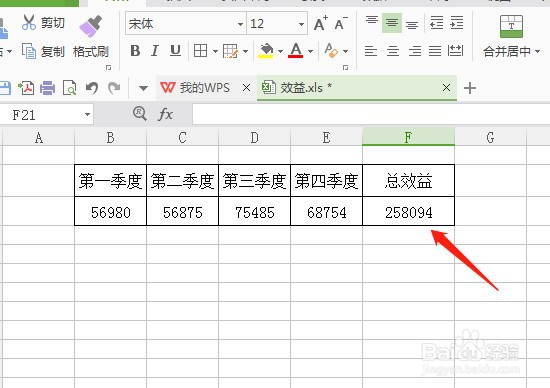Select cell with value 56980
Screen dimensions: 550x388
[110, 212]
